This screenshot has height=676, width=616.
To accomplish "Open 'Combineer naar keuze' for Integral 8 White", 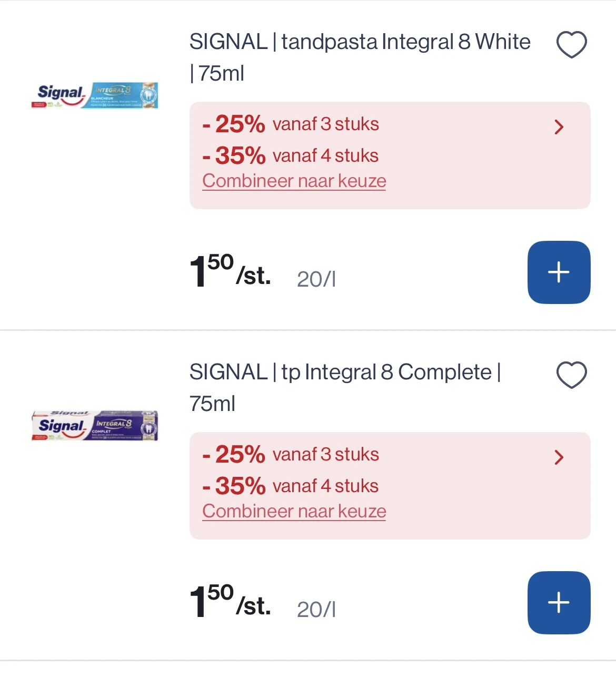I will pyautogui.click(x=294, y=181).
